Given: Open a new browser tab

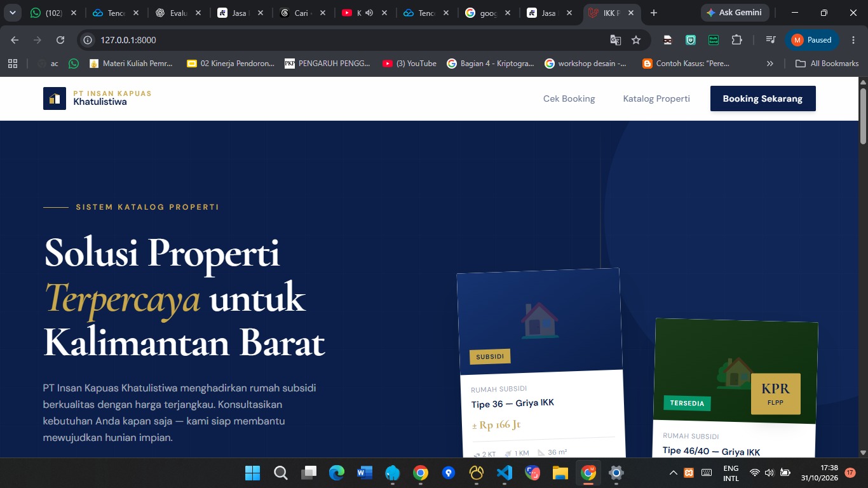Looking at the screenshot, I should 654,13.
